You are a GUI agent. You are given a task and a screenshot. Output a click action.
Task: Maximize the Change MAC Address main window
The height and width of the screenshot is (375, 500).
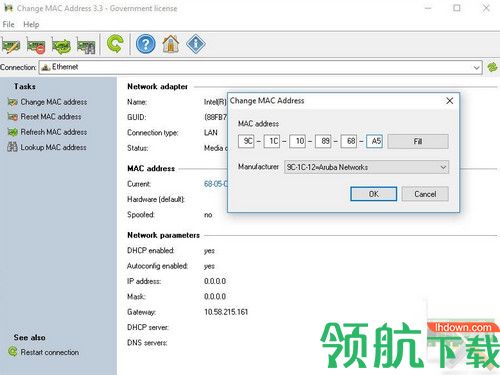click(457, 8)
